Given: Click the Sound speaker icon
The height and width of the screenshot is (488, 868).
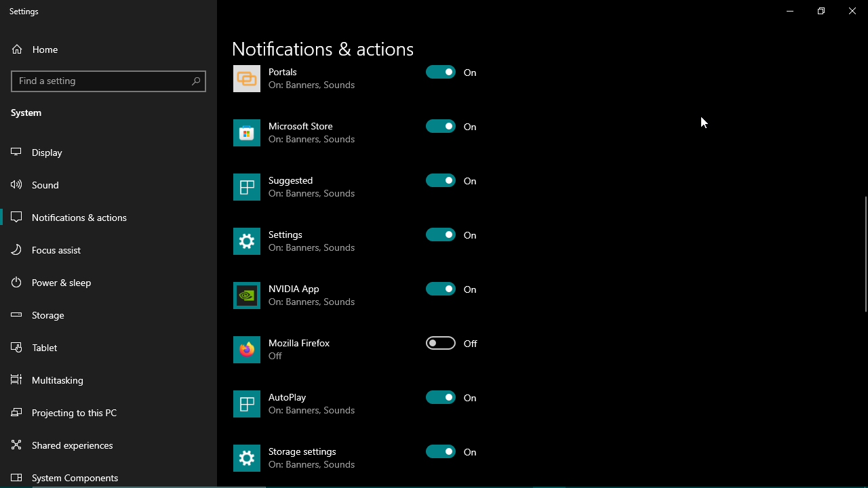Looking at the screenshot, I should 17,185.
